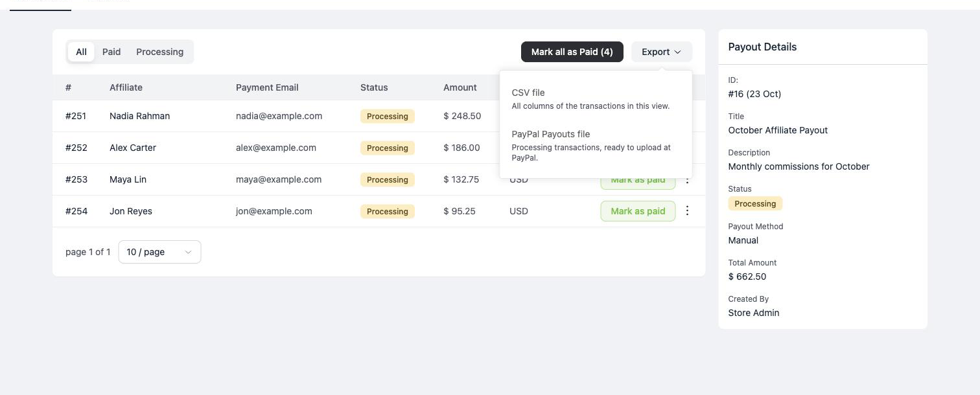The width and height of the screenshot is (980, 395).
Task: Click amount $ 132.75
Action: pyautogui.click(x=461, y=179)
